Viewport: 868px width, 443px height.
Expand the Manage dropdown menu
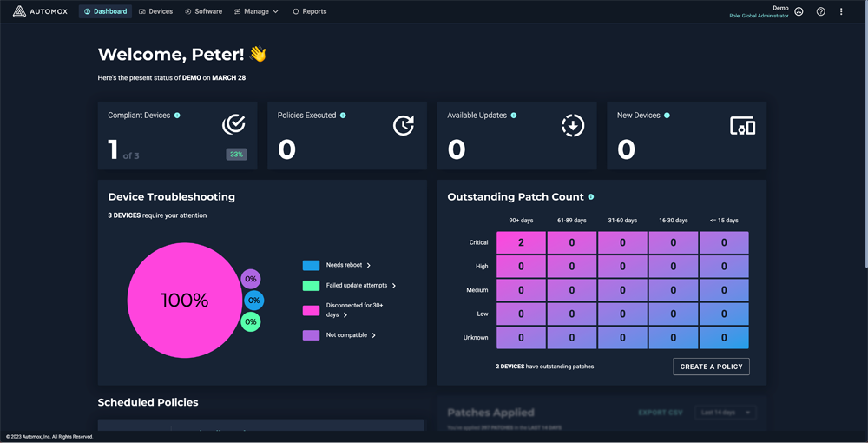coord(256,11)
